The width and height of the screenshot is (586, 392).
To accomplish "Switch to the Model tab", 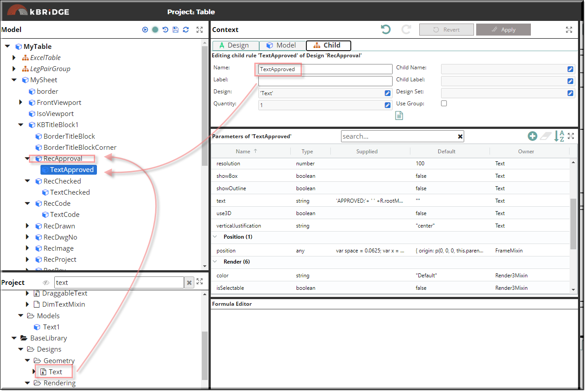I will point(283,45).
